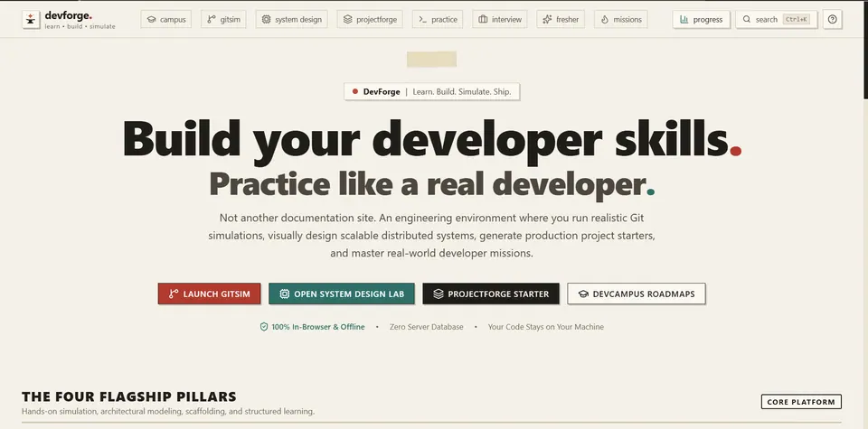The image size is (868, 429).
Task: Click the bar chart icon in progress button
Action: [684, 19]
